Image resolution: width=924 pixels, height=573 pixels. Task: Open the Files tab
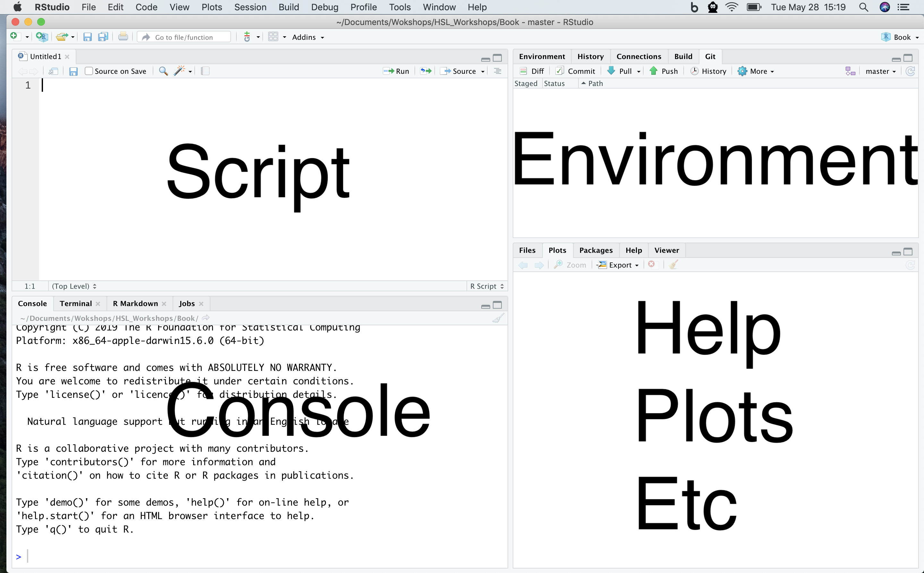(527, 250)
